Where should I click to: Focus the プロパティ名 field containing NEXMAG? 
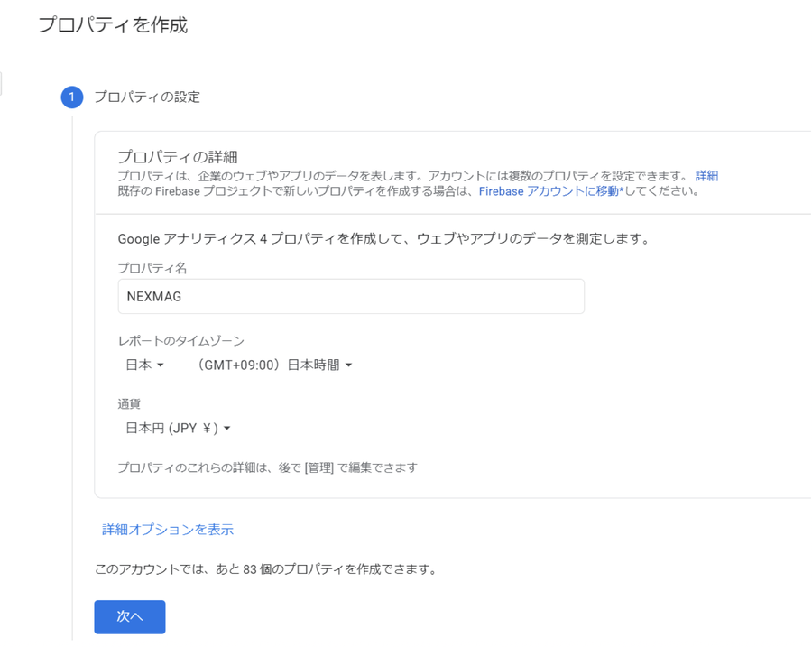point(351,297)
